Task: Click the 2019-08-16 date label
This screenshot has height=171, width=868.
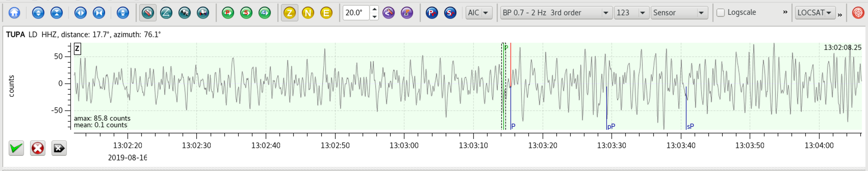Action: 127,158
